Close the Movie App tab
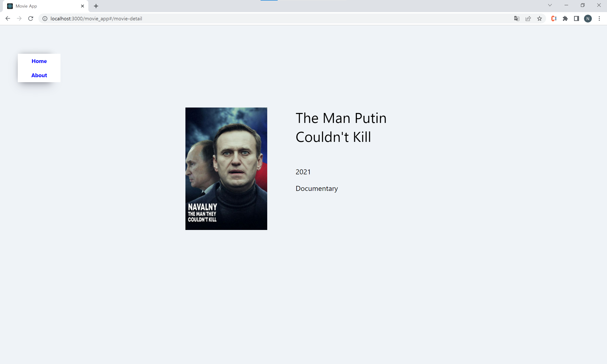This screenshot has width=607, height=364. 82,6
